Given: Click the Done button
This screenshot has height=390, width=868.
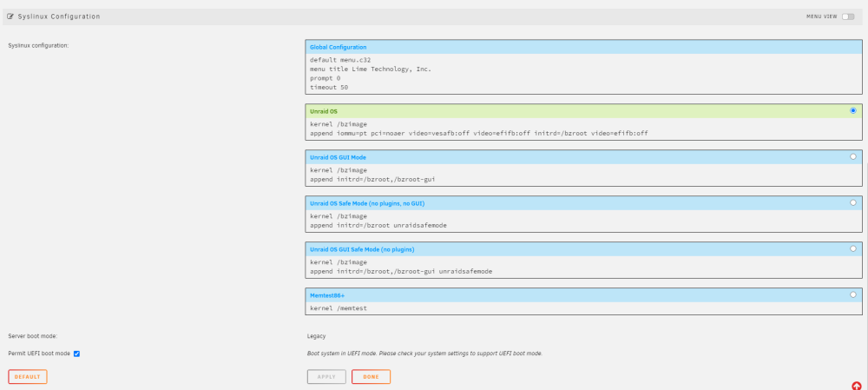Looking at the screenshot, I should (371, 377).
